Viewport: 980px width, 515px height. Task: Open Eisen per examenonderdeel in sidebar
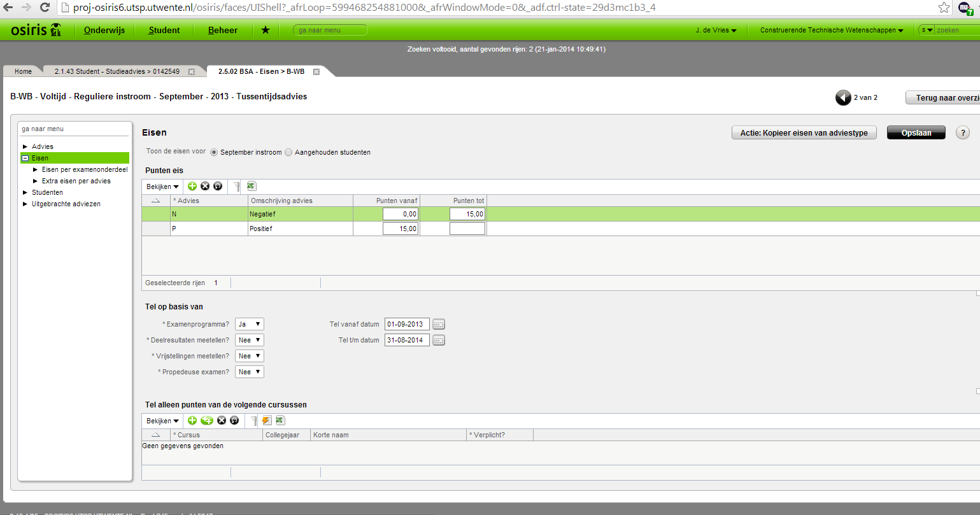coord(85,169)
